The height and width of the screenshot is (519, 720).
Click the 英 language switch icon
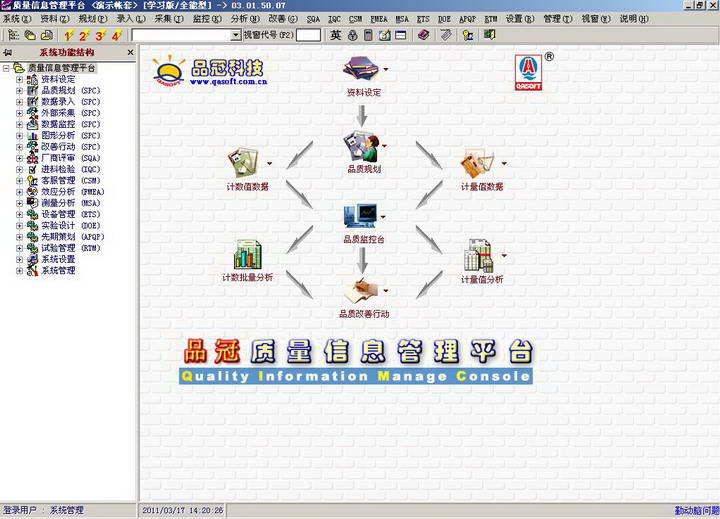336,35
